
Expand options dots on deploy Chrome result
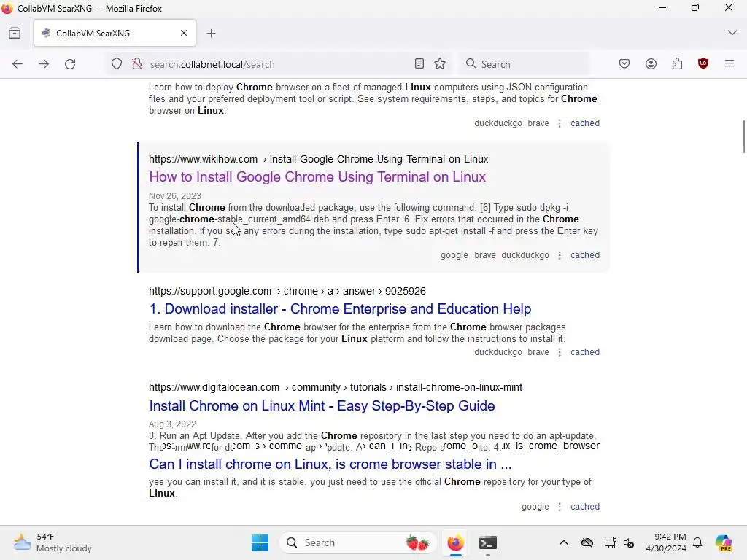point(560,123)
